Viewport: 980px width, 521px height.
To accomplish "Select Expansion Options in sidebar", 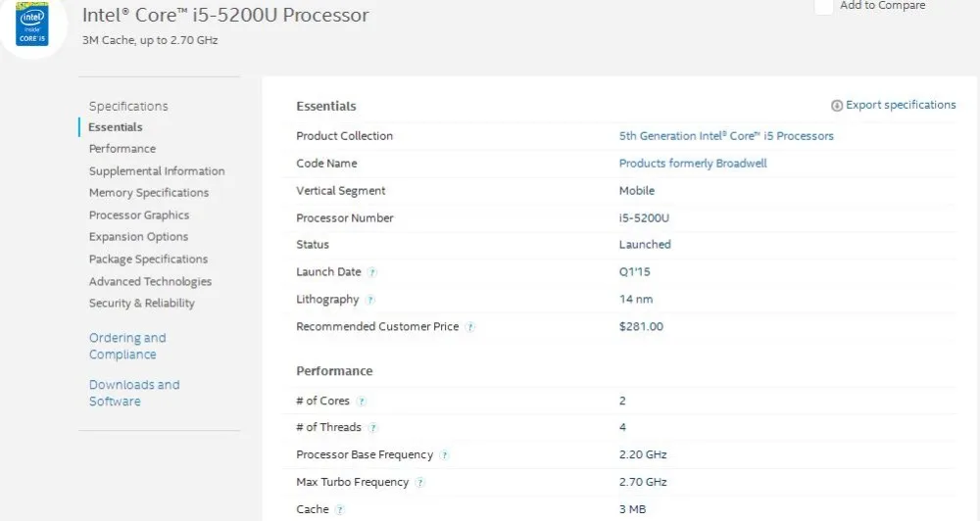I will point(139,237).
